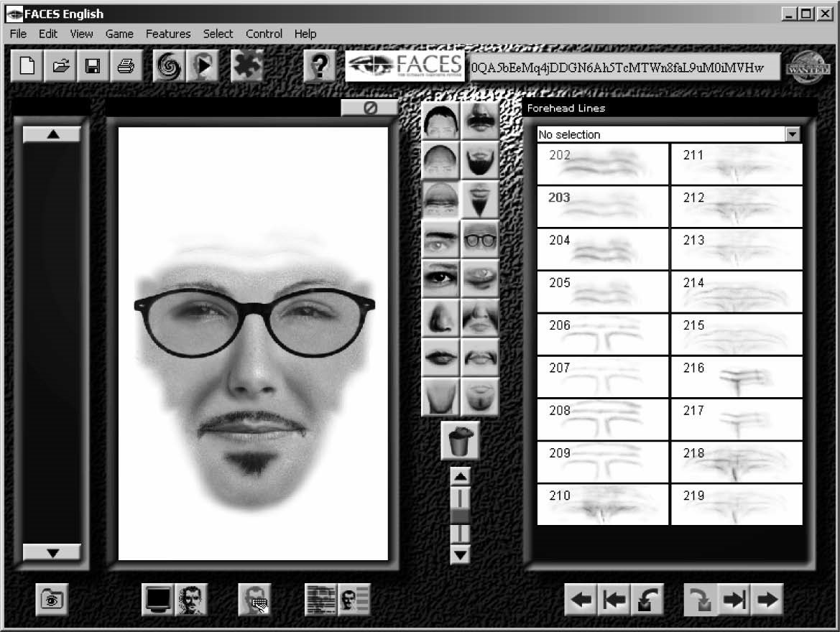
Task: Click the New document icon
Action: pyautogui.click(x=27, y=67)
